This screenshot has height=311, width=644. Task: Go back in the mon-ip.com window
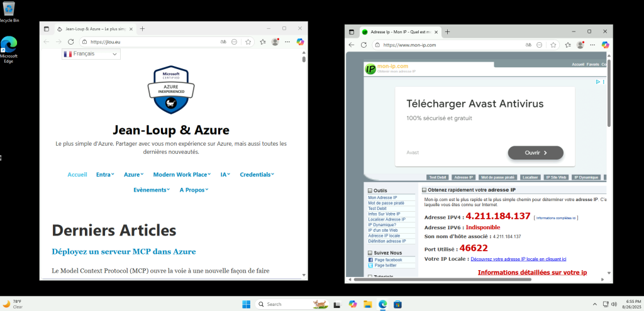[351, 45]
